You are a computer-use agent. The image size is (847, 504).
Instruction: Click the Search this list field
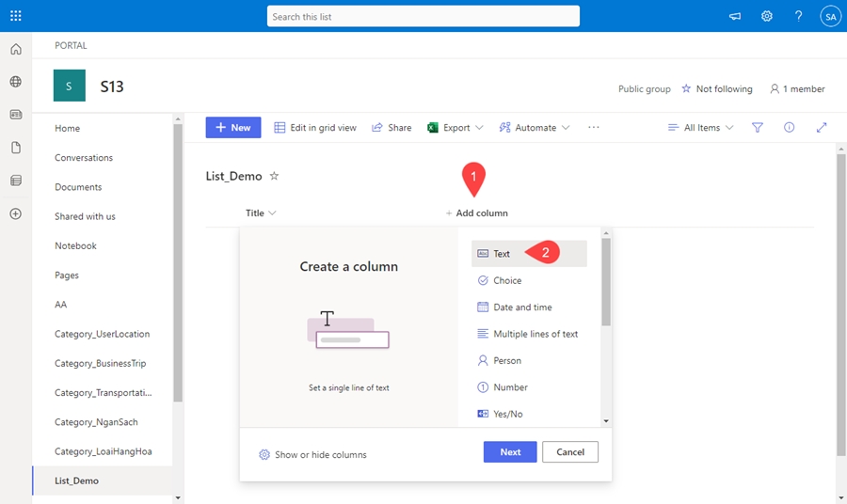[423, 16]
